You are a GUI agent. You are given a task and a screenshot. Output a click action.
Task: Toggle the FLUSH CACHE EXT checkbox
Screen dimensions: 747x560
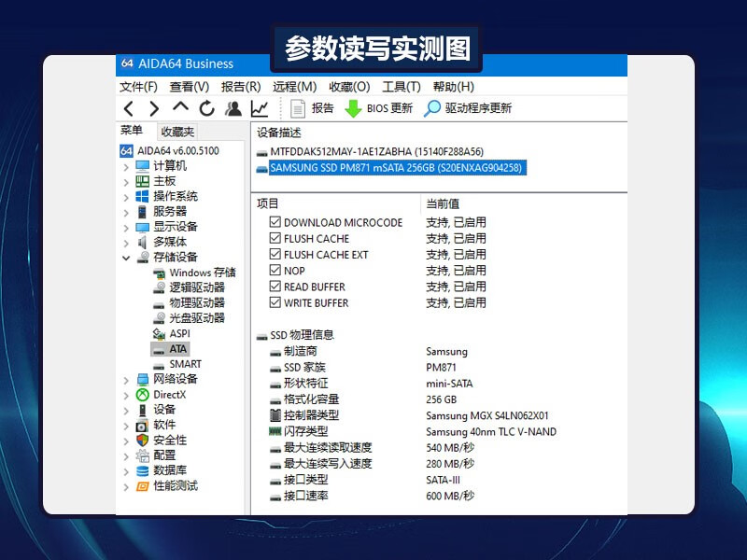pyautogui.click(x=275, y=254)
